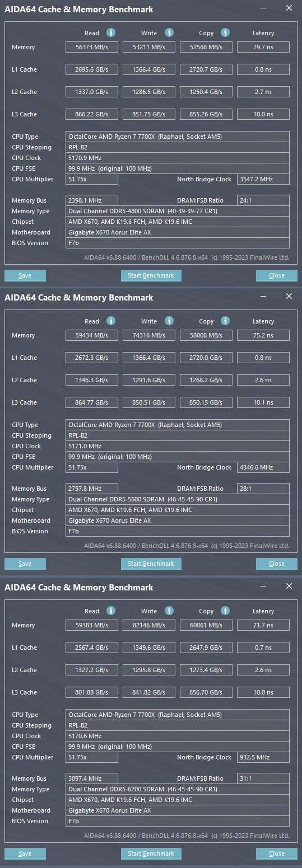302x868 pixels.
Task: Click L2 Cache Write value 1291.6 GB/s
Action: [x=149, y=380]
